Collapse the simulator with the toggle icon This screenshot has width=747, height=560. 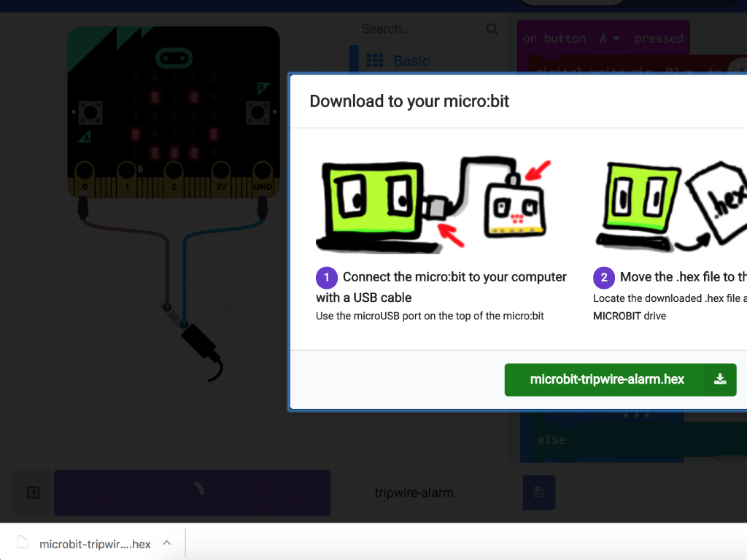[33, 492]
